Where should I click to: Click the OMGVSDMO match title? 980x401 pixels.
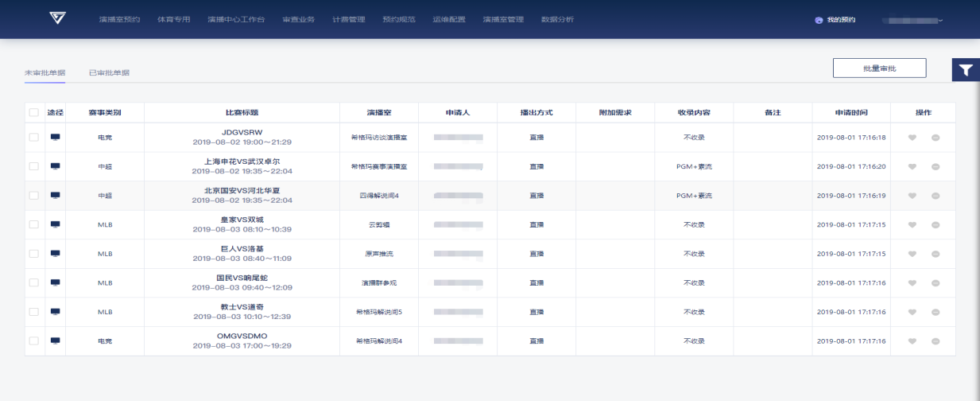pos(242,336)
